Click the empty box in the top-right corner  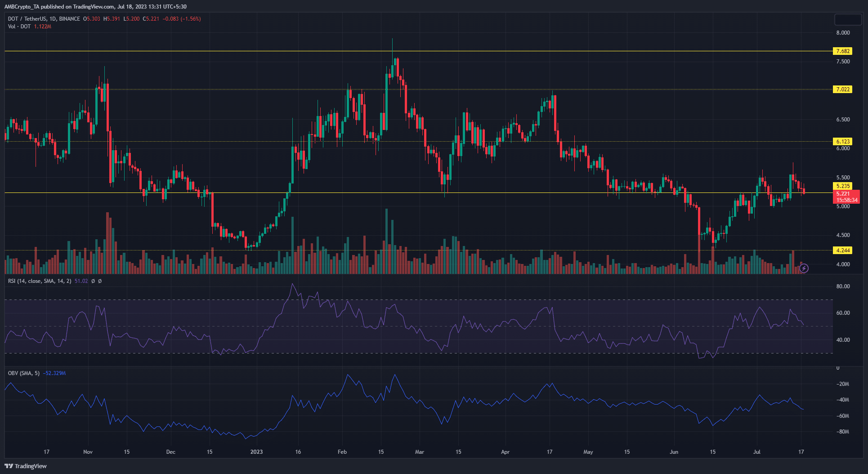(848, 20)
